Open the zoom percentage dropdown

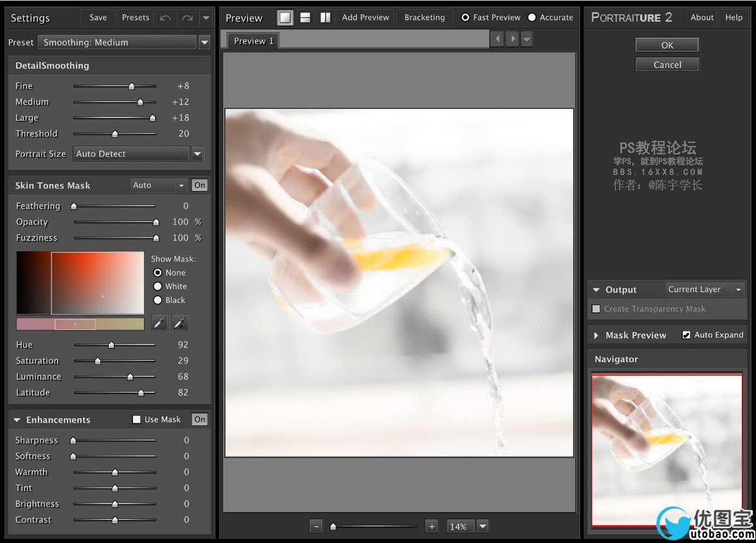483,526
